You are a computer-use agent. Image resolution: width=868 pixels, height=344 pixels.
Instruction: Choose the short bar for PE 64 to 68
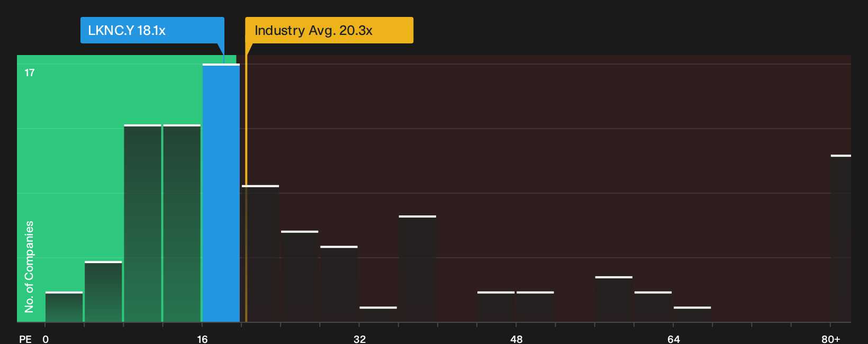[692, 314]
